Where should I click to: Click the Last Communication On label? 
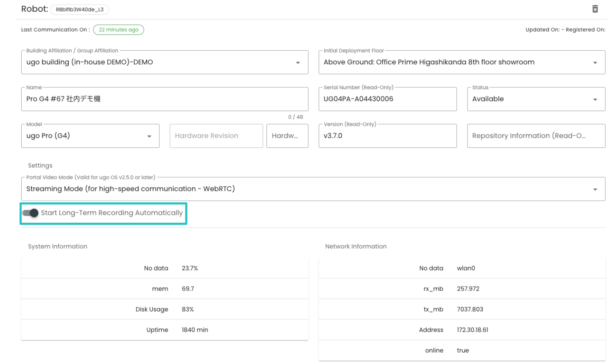[x=55, y=29]
